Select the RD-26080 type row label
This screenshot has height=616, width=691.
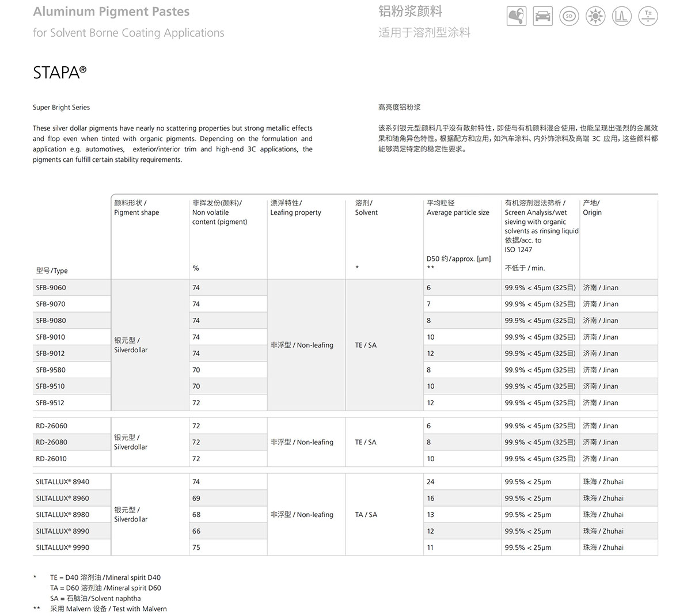coord(51,442)
